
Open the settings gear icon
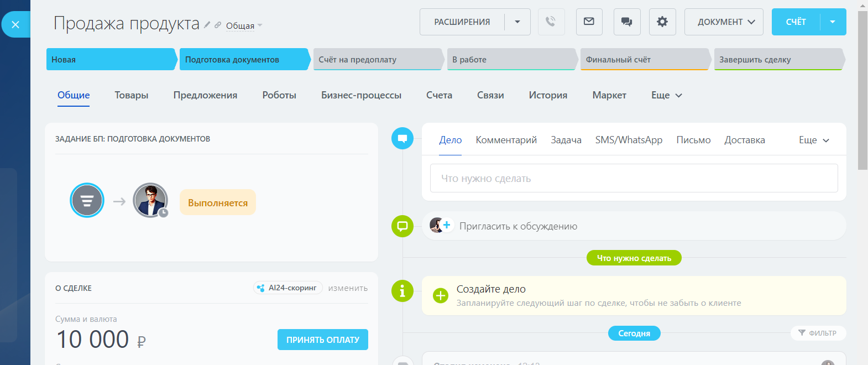point(662,22)
